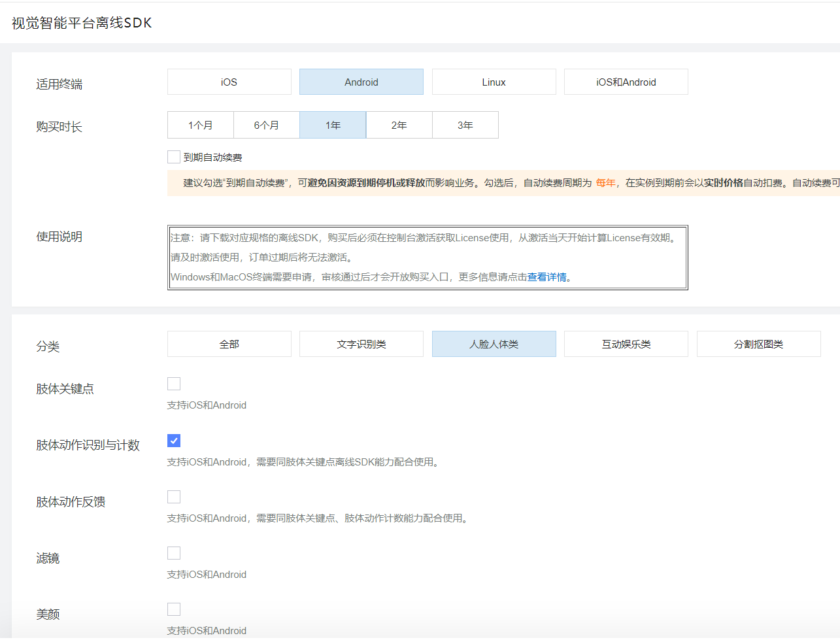Click the 肢体关键点 label

pos(65,389)
